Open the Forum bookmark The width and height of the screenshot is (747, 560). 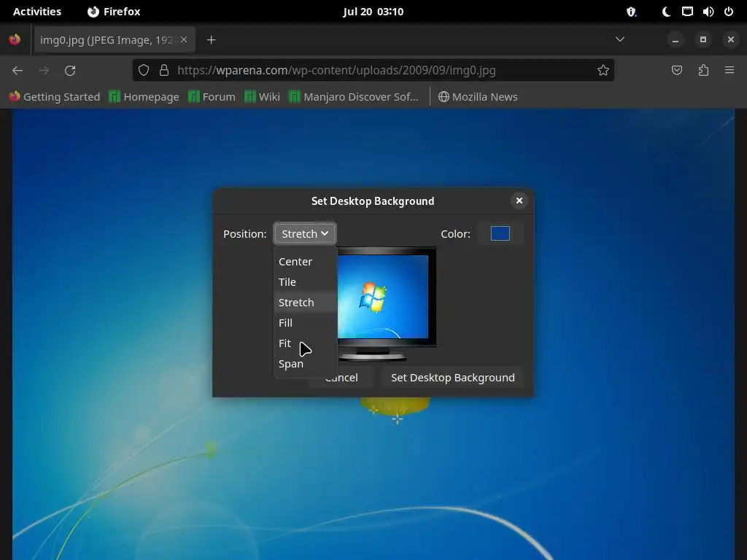[x=212, y=97]
